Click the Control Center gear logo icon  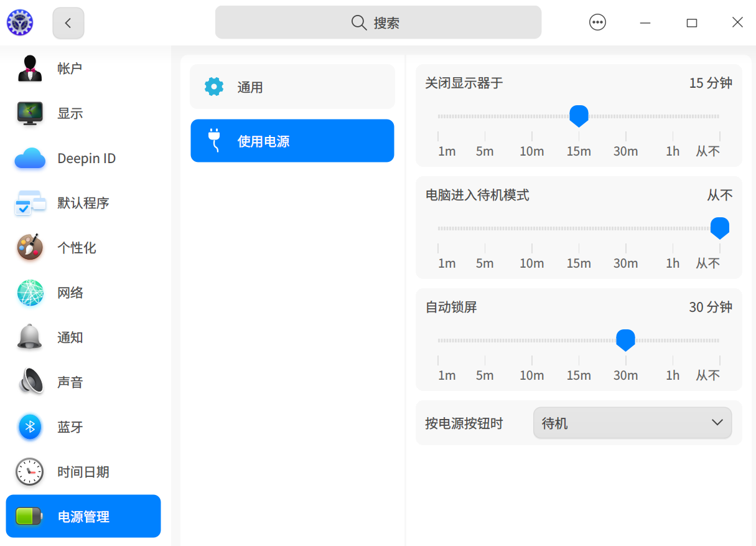coord(20,23)
